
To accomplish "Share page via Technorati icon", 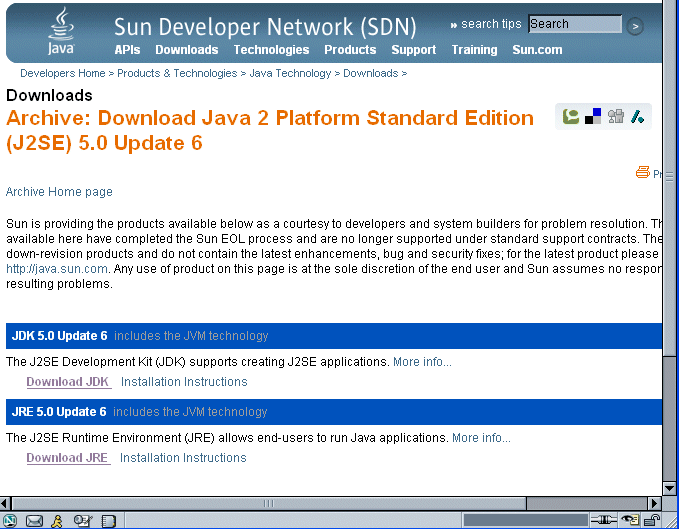I will click(x=571, y=117).
